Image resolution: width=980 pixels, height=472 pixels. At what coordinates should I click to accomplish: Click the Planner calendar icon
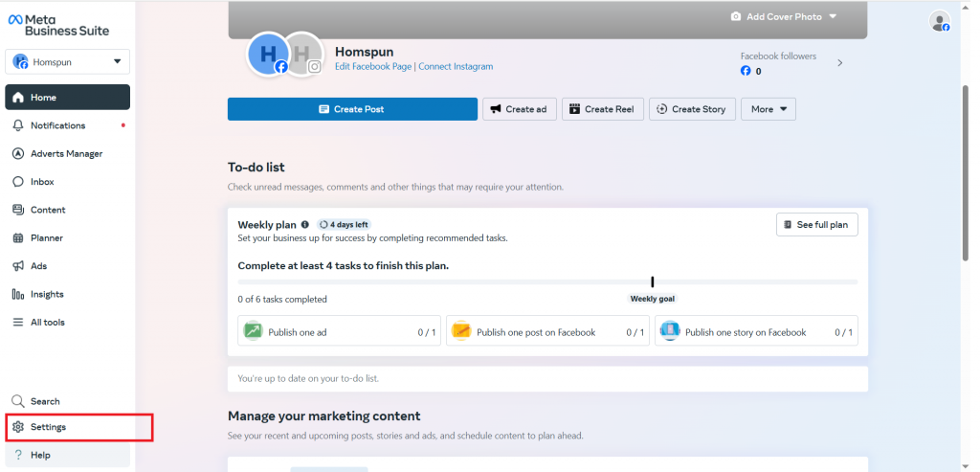(x=18, y=238)
